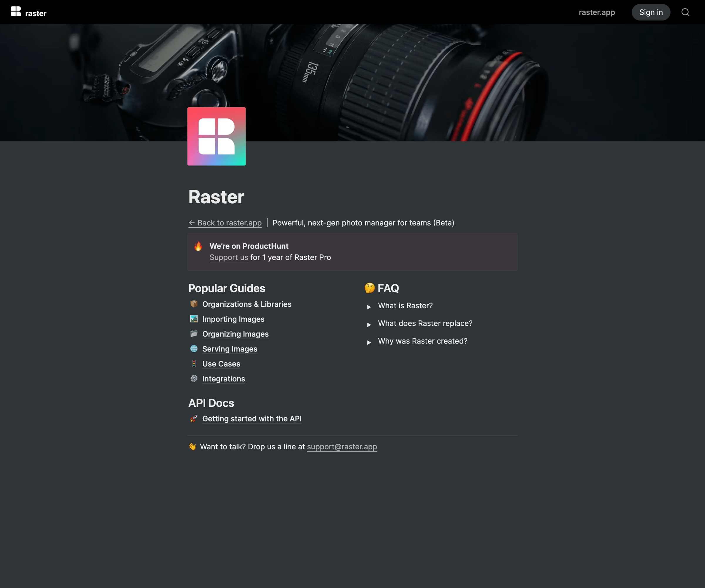Open Organizations & Libraries guide
Image resolution: width=705 pixels, height=588 pixels.
[x=247, y=304]
